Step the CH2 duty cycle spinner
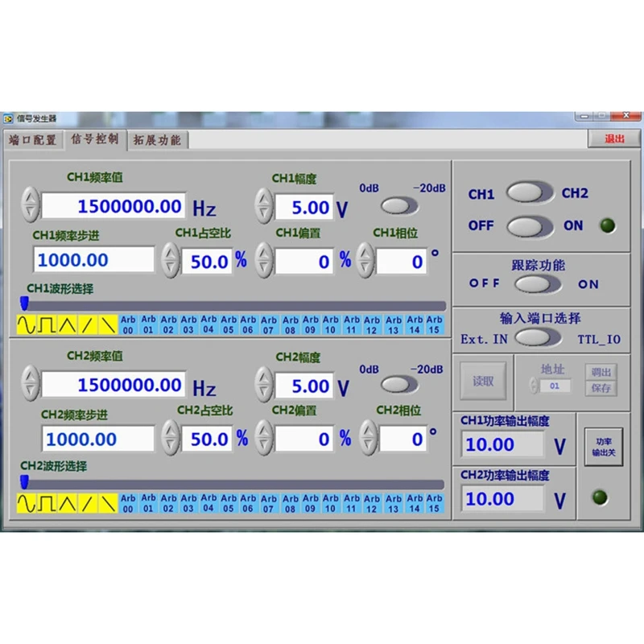The height and width of the screenshot is (644, 644). click(170, 438)
